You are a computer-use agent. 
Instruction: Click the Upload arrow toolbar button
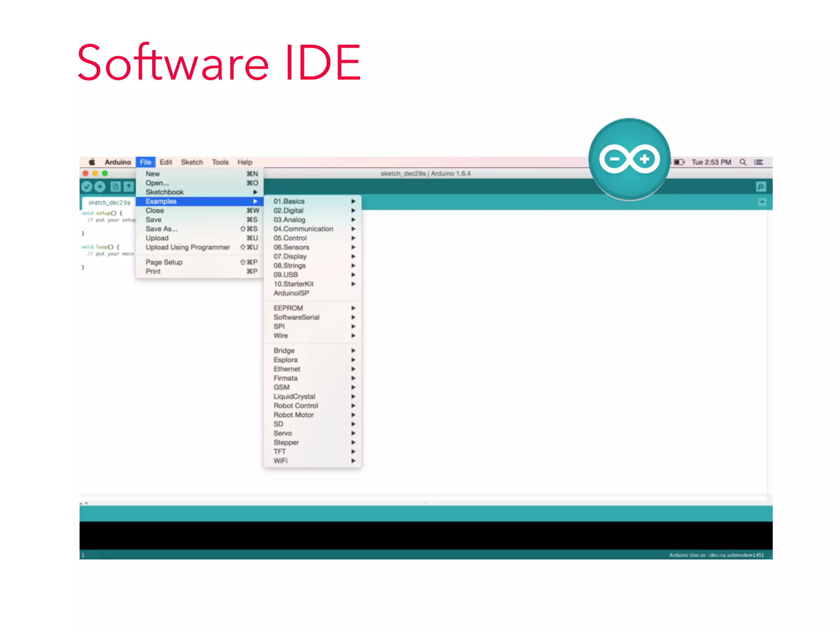click(100, 187)
